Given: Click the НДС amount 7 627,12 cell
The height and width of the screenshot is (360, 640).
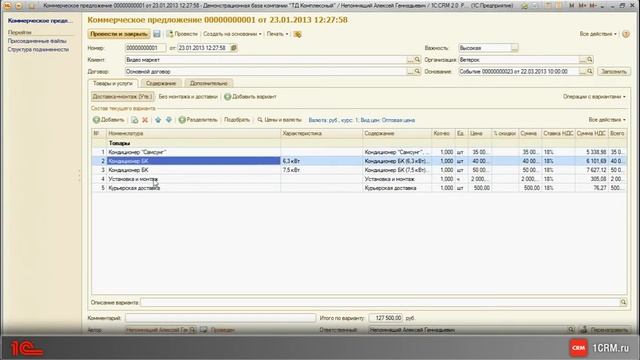Looking at the screenshot, I should coord(591,170).
